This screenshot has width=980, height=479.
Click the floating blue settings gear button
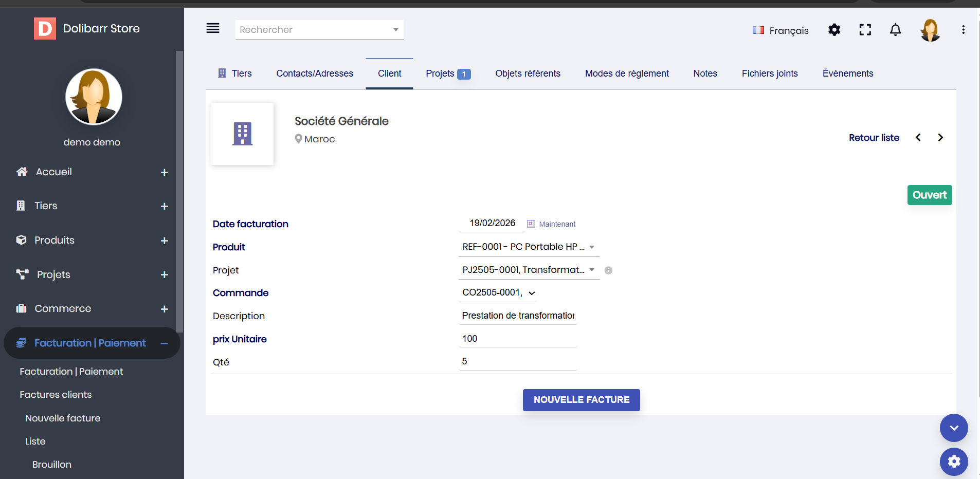click(x=954, y=462)
